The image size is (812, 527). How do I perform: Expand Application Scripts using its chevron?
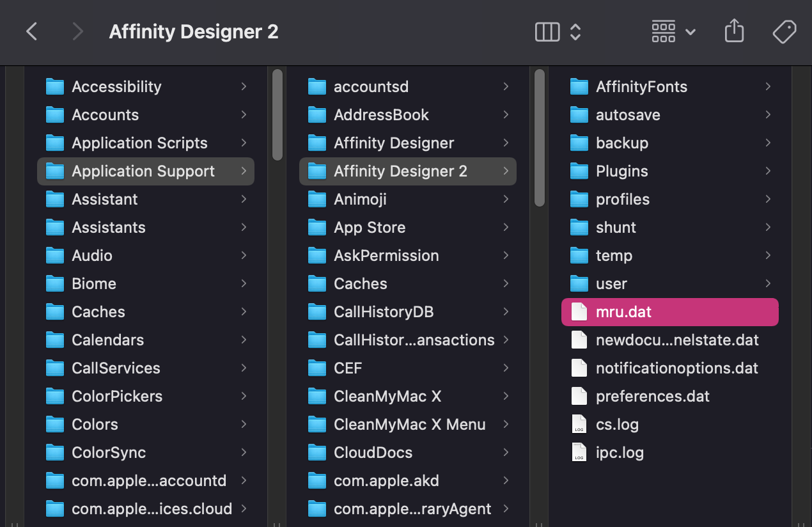pos(244,143)
